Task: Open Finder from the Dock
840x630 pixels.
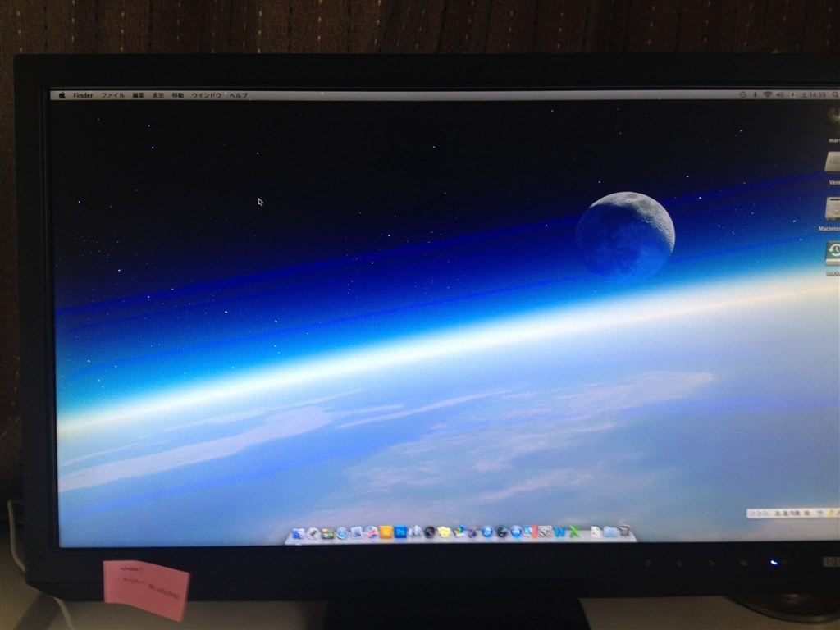Action: point(299,533)
